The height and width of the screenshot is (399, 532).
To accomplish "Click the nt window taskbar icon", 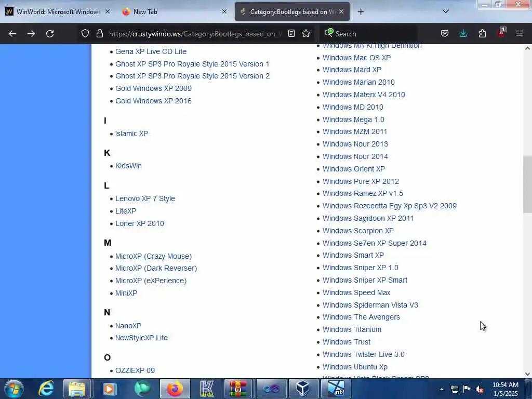I will click(335, 389).
